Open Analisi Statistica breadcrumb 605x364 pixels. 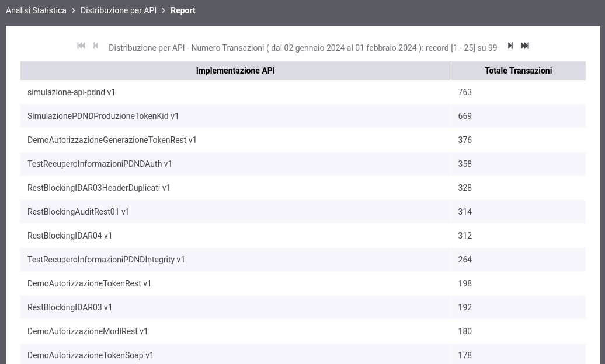click(x=36, y=10)
